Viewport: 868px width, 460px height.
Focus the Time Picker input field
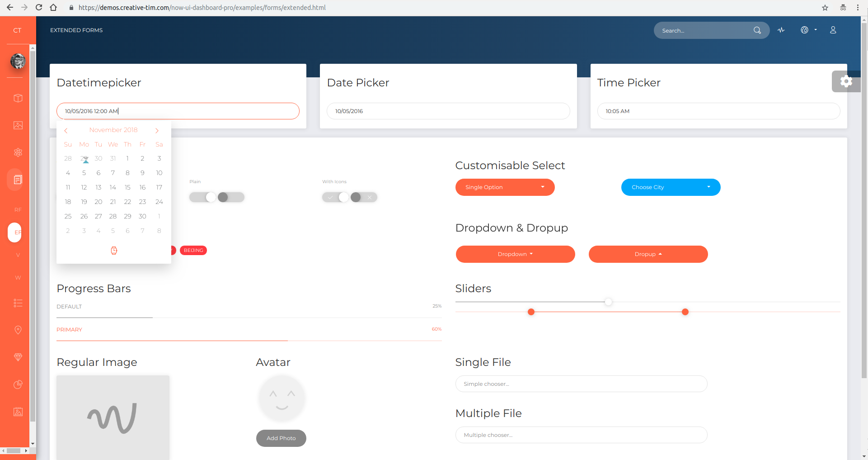coord(718,111)
